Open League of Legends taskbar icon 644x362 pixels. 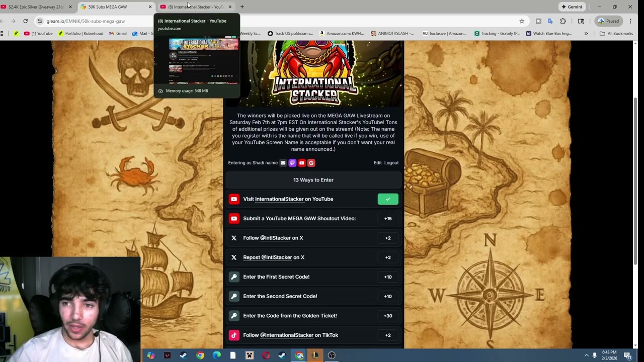(315, 355)
